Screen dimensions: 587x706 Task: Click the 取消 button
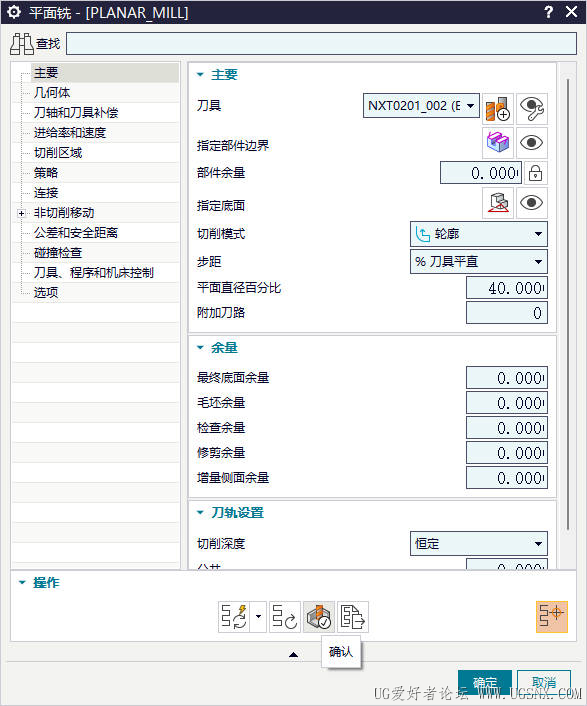coord(544,683)
